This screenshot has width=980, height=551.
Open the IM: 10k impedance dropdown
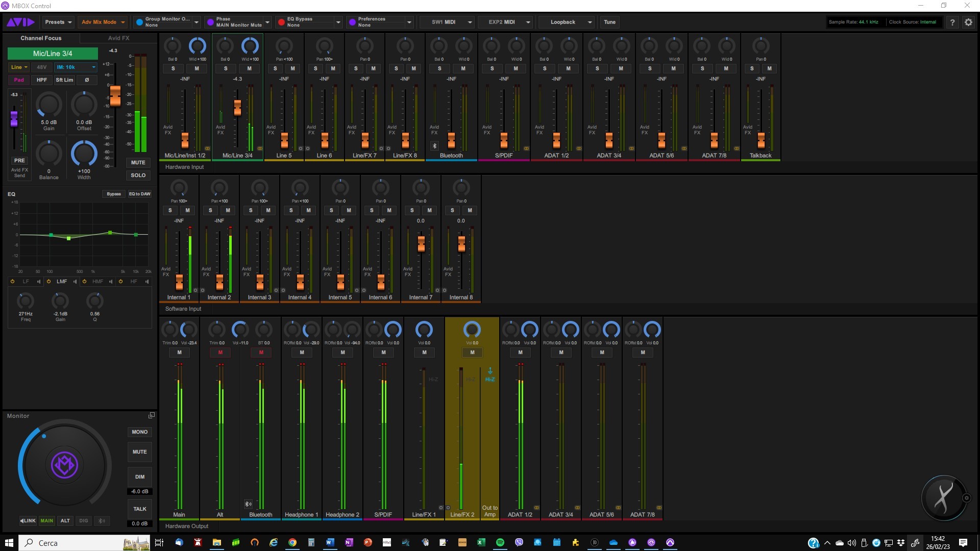click(x=76, y=67)
